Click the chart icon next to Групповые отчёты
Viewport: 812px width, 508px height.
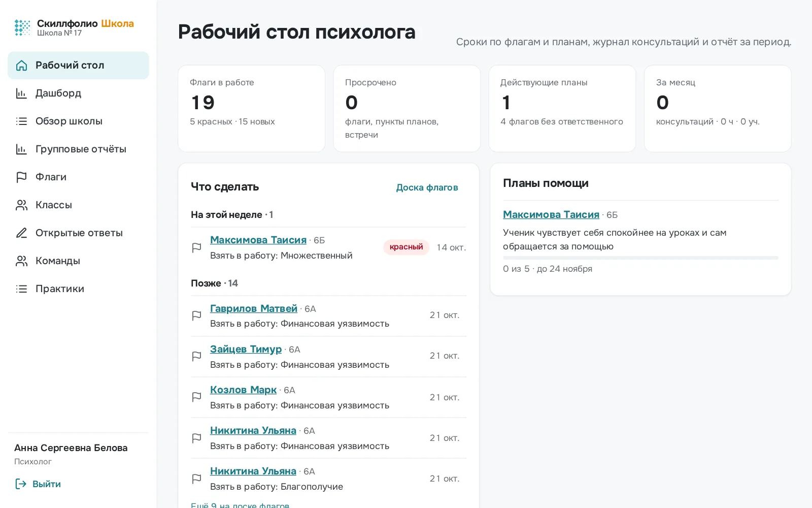click(x=21, y=149)
